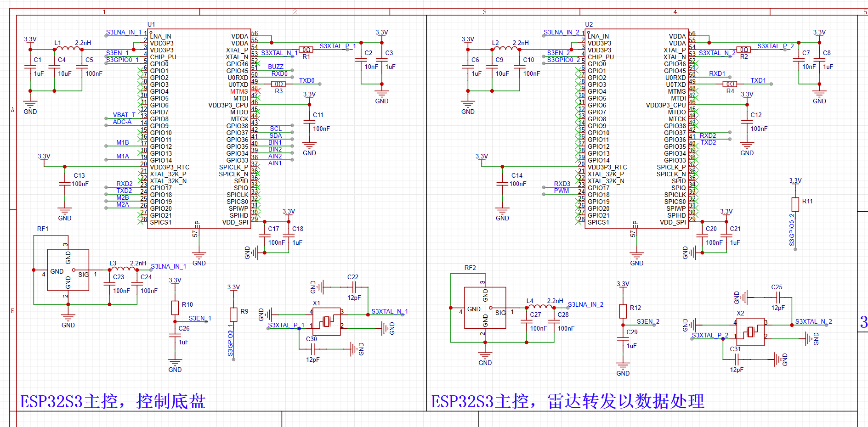Click the SDA net label

point(276,135)
